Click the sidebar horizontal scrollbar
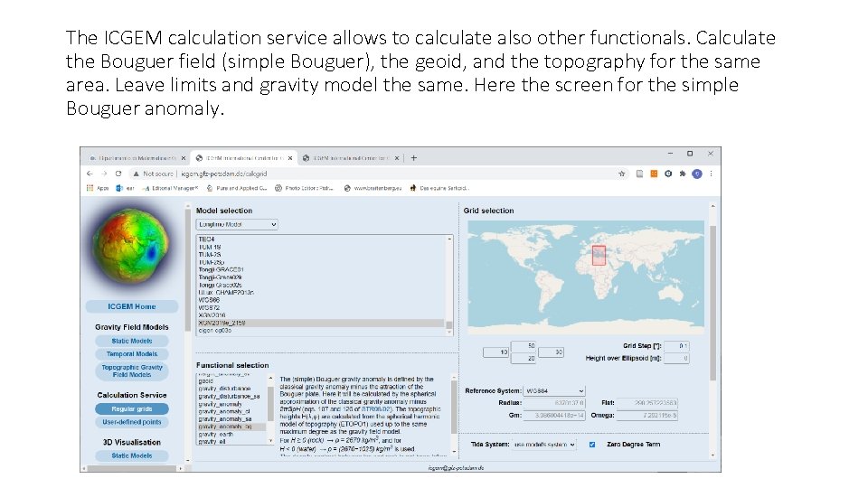This screenshot has width=868, height=488. [x=132, y=469]
